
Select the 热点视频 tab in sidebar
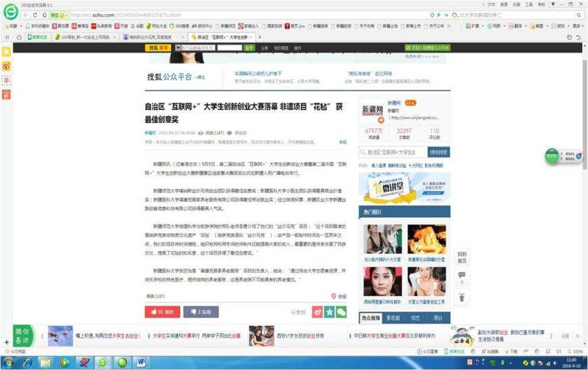[x=371, y=317]
